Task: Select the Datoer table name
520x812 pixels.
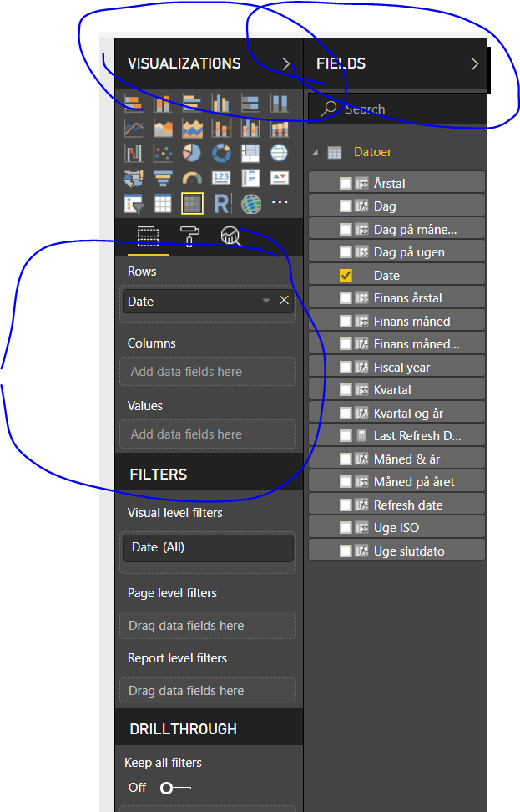Action: [x=372, y=152]
